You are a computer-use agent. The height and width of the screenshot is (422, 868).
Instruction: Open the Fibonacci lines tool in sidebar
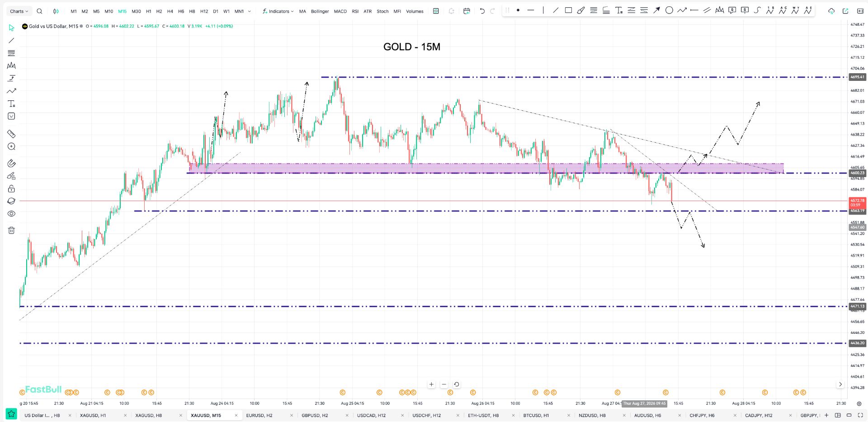pos(11,53)
